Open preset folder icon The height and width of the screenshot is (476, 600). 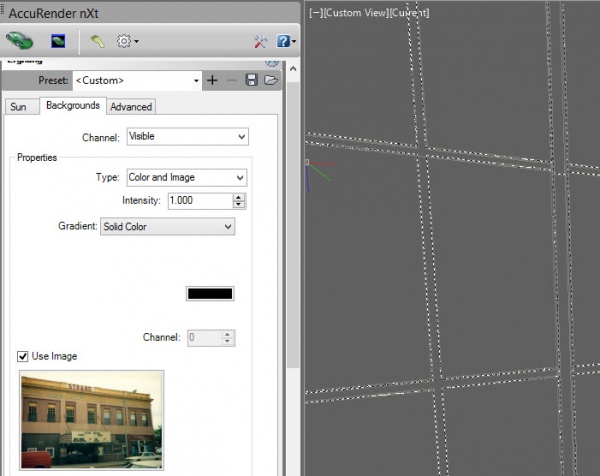pyautogui.click(x=270, y=80)
